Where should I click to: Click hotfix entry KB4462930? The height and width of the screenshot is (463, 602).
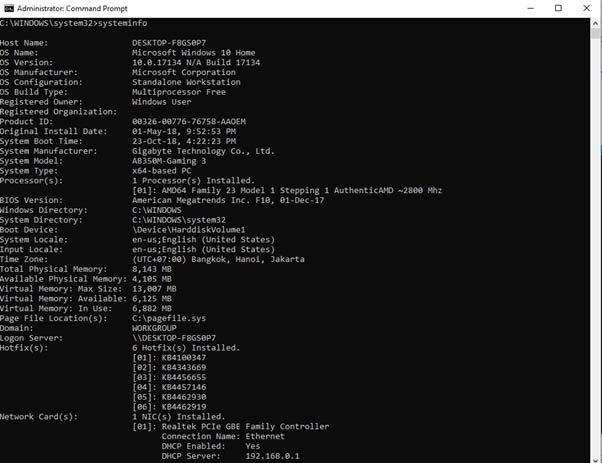point(184,397)
